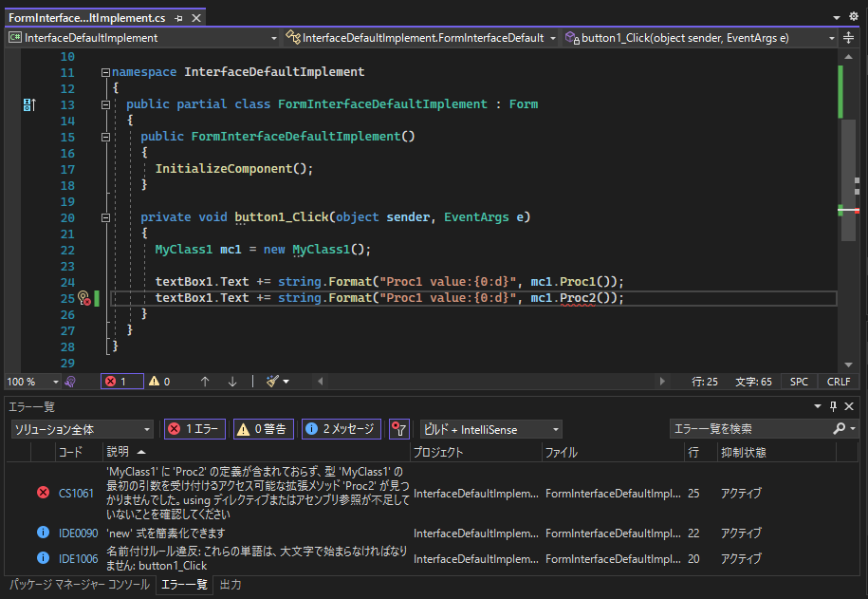Open the IDE1006 message code link

pyautogui.click(x=79, y=558)
